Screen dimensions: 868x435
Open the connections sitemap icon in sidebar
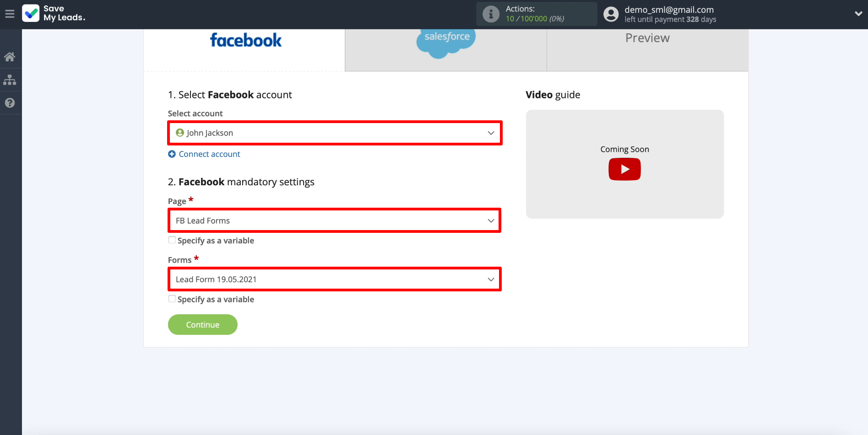coord(10,80)
